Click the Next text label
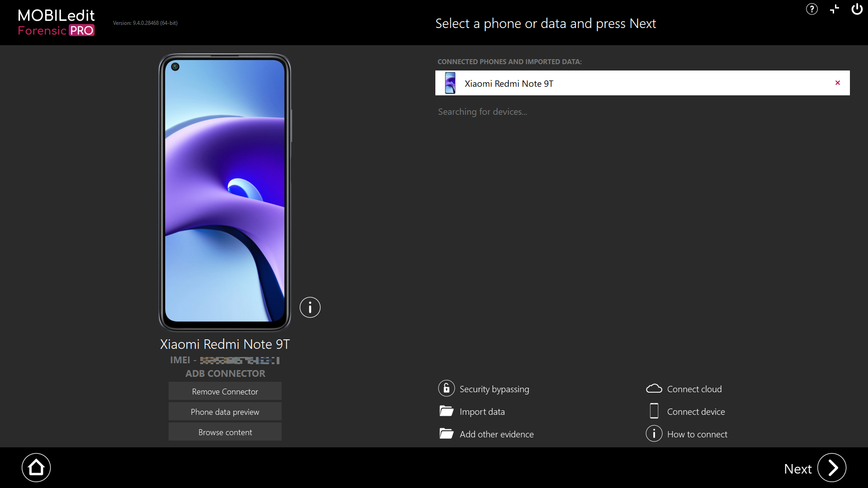Image resolution: width=868 pixels, height=488 pixels. pyautogui.click(x=797, y=469)
